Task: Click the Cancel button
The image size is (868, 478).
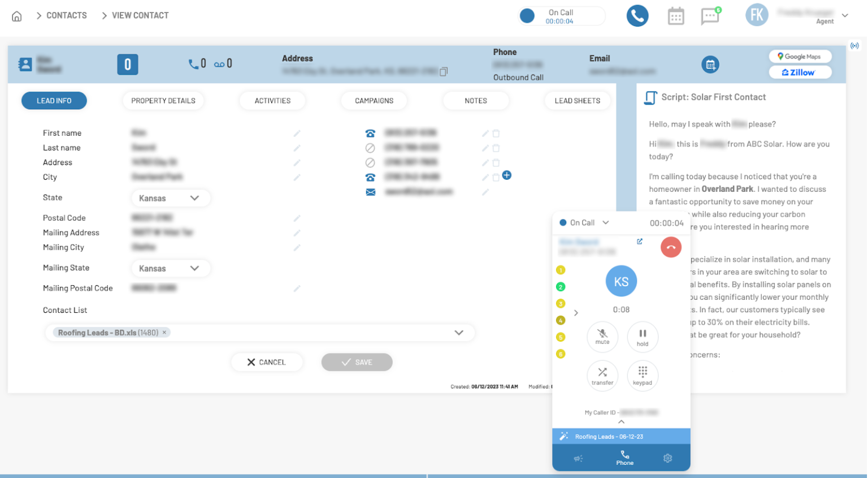Action: pyautogui.click(x=267, y=362)
